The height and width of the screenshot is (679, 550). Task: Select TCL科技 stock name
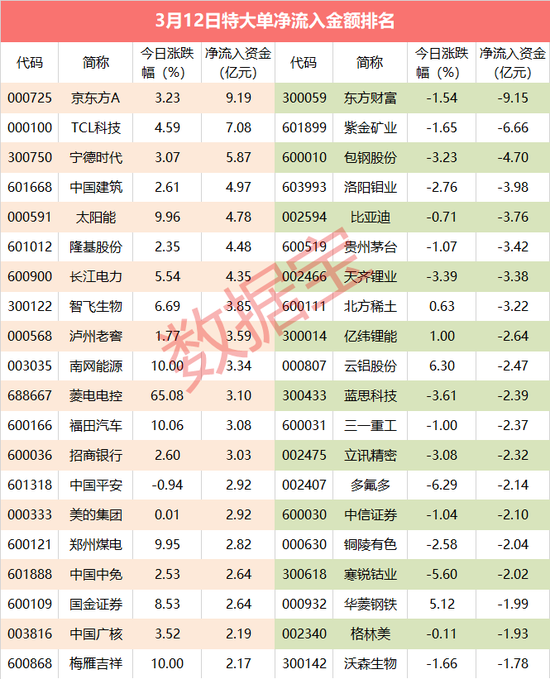[x=95, y=128]
